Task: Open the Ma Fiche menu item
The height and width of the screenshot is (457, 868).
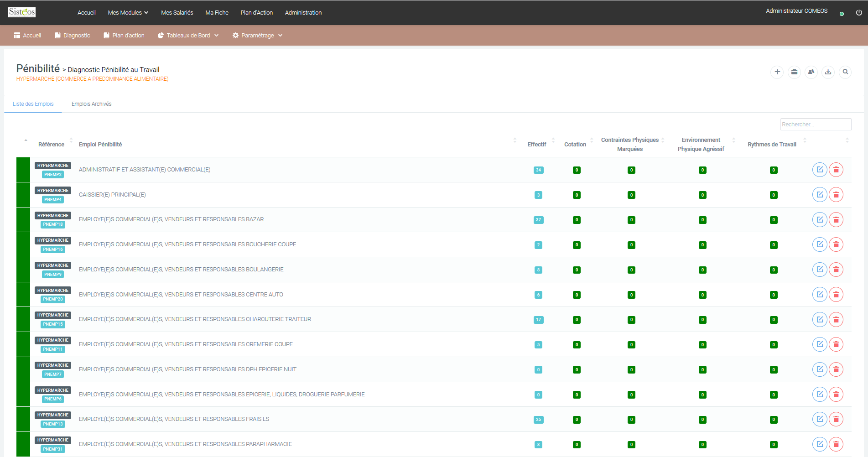Action: coord(217,13)
